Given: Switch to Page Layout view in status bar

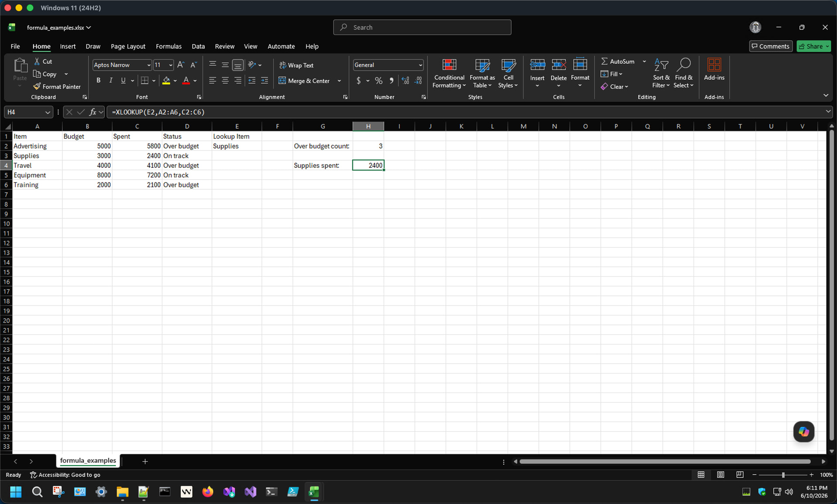Looking at the screenshot, I should tap(720, 475).
